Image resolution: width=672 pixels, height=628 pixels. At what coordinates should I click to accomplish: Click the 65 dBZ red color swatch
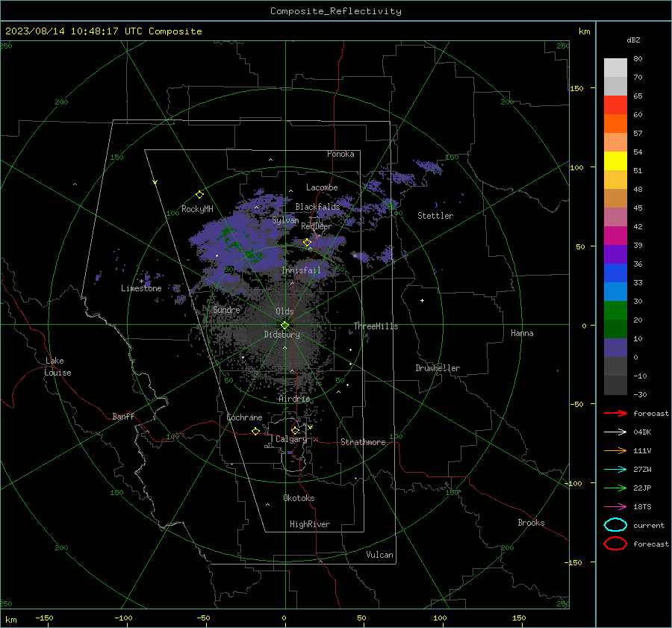[x=615, y=105]
